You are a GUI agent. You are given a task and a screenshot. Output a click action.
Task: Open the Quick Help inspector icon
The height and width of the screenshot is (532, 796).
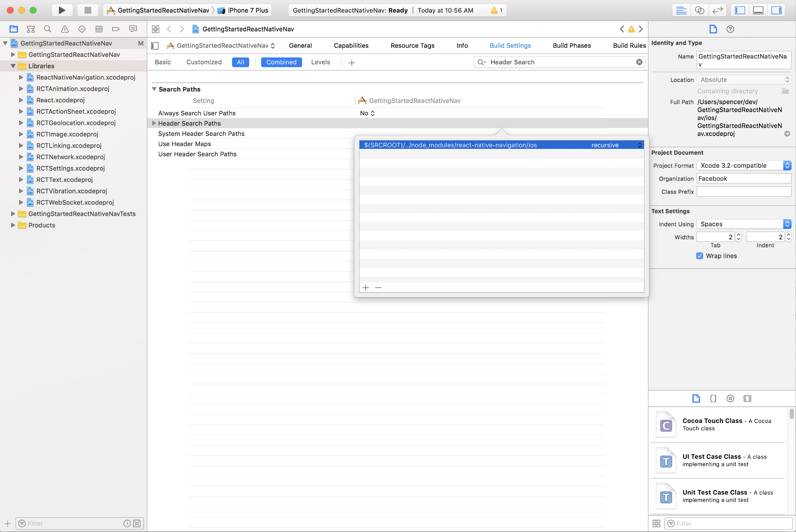click(x=730, y=29)
